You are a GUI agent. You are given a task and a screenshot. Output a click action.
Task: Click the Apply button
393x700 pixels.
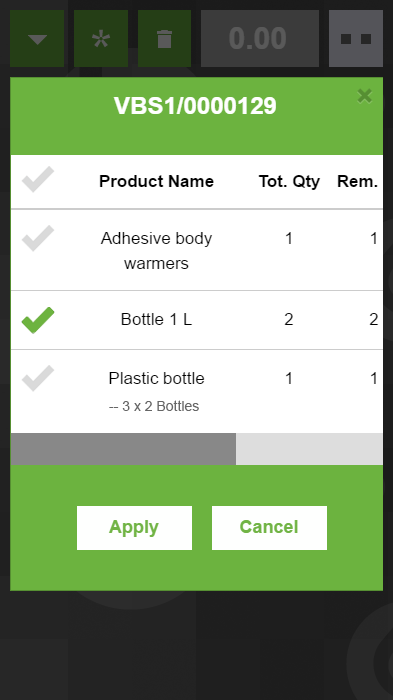(x=134, y=528)
